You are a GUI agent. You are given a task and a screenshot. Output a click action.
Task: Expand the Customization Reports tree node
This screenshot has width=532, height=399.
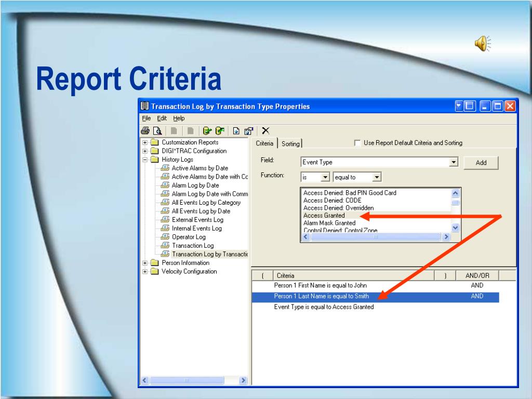pos(145,142)
